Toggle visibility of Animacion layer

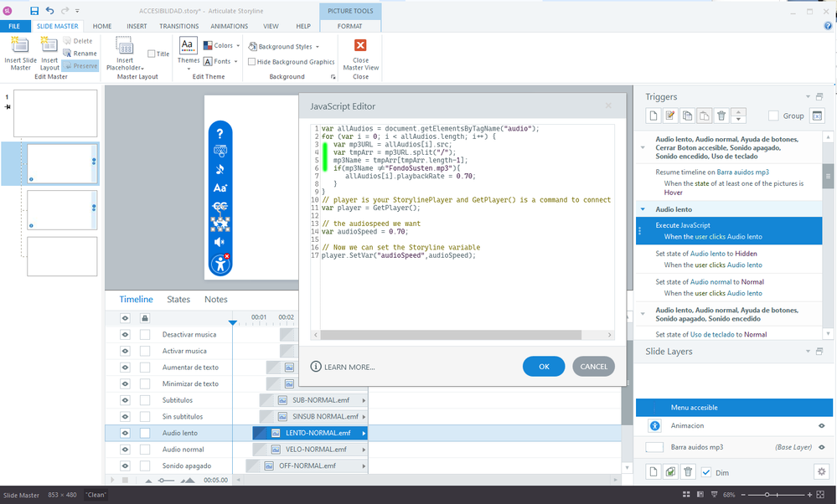point(821,426)
